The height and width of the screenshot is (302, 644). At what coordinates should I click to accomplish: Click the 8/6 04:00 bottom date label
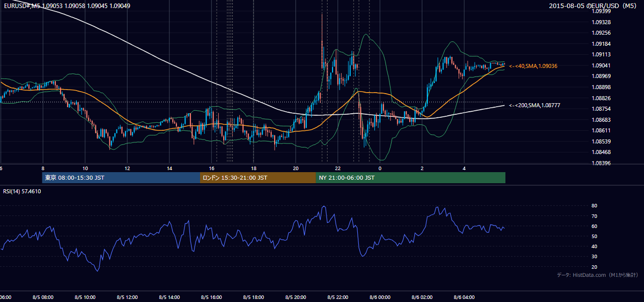point(464,297)
